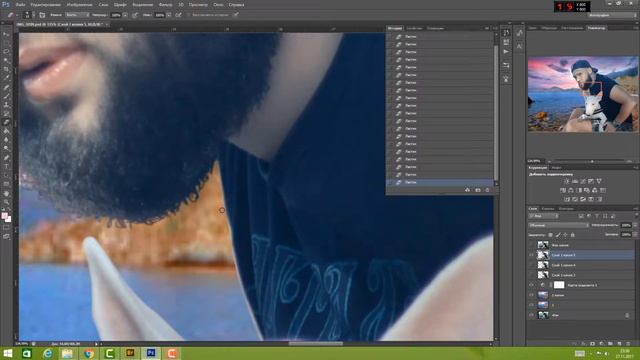This screenshot has width=640, height=360.
Task: Open layer fill arrow in Layers panel
Action: point(636,235)
